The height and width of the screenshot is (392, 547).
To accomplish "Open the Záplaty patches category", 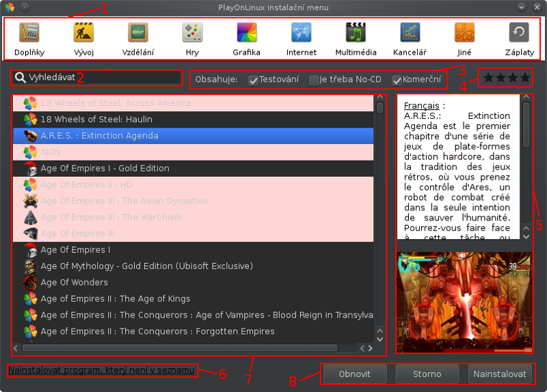I will pyautogui.click(x=519, y=39).
